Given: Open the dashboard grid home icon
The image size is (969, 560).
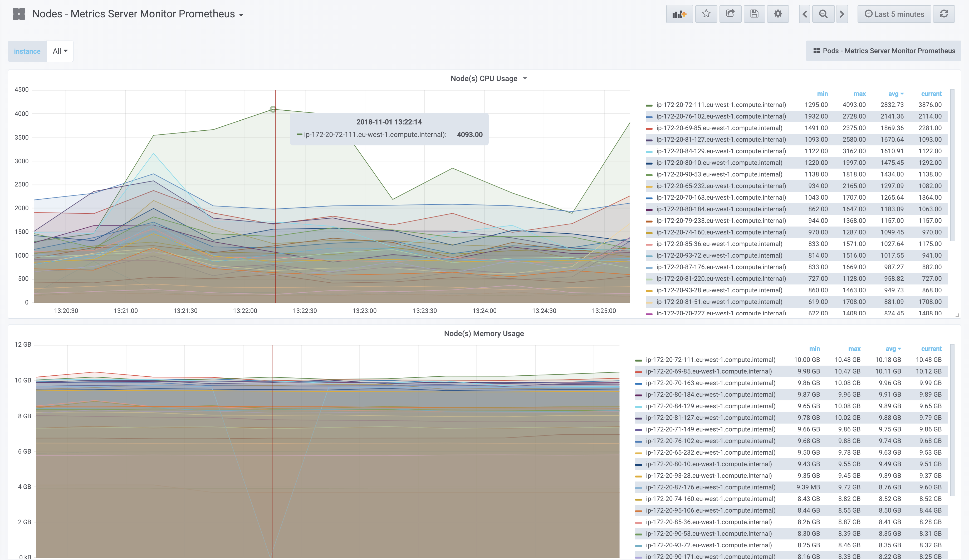Looking at the screenshot, I should point(19,14).
